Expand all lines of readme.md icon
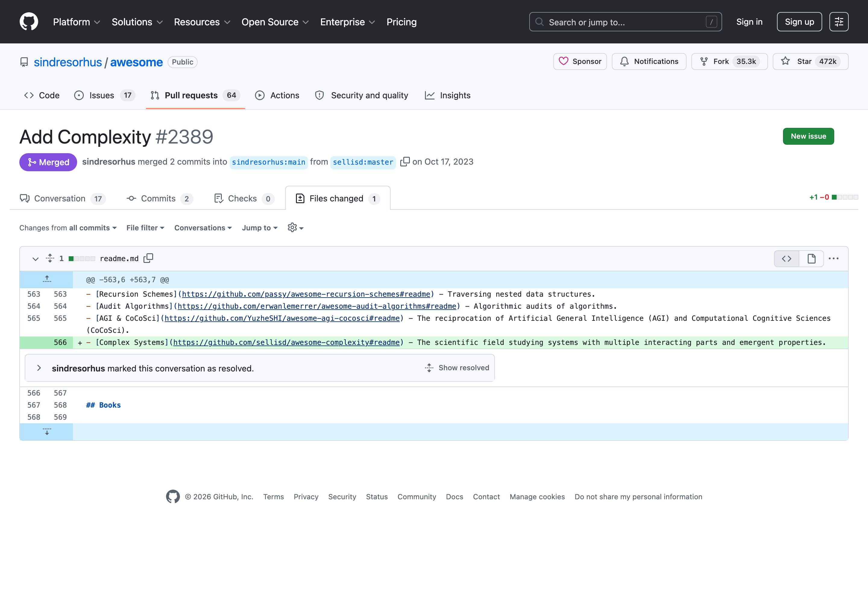 (x=50, y=258)
